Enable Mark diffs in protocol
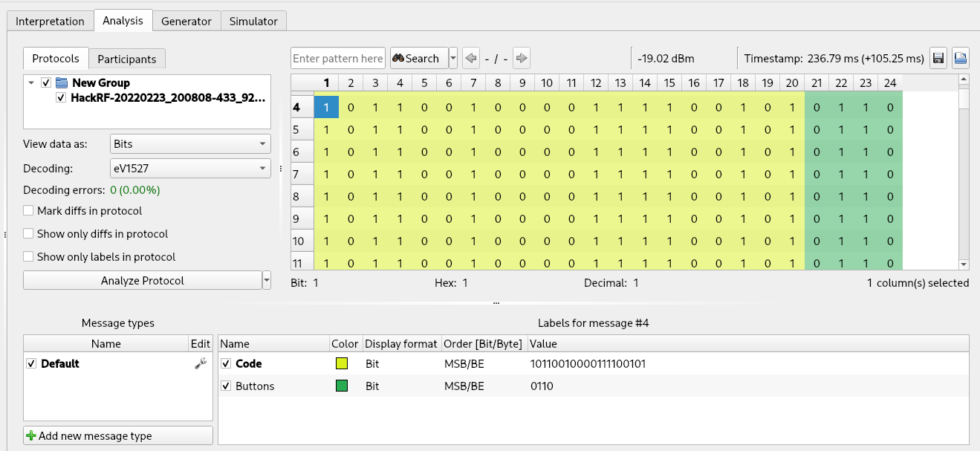This screenshot has width=980, height=451. [x=29, y=211]
